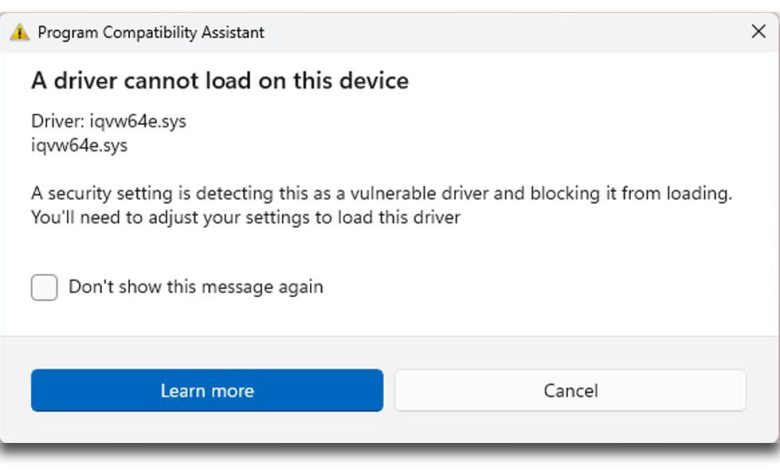
Task: Click the 'Don't show this message again' label
Action: coord(195,287)
